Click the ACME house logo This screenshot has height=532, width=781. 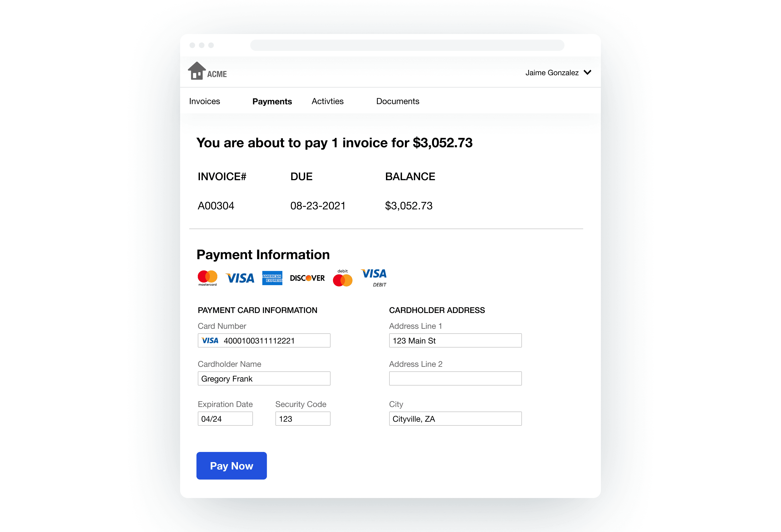click(x=207, y=71)
